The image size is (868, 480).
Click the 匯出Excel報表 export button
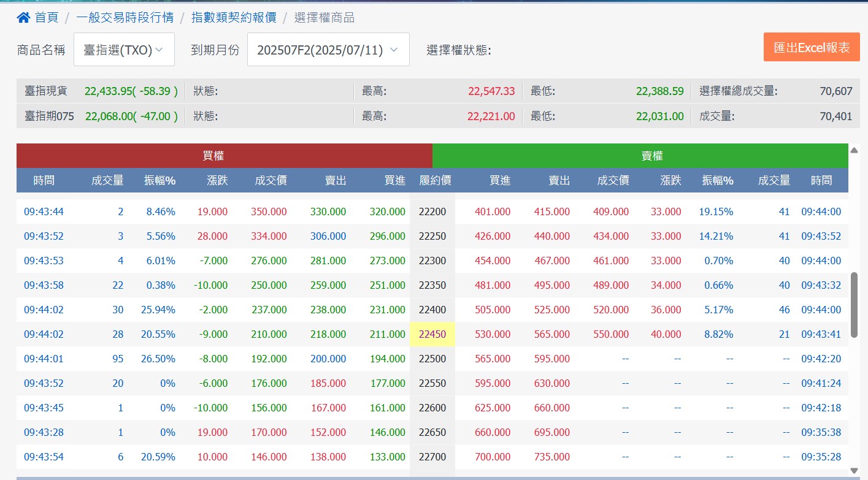812,47
